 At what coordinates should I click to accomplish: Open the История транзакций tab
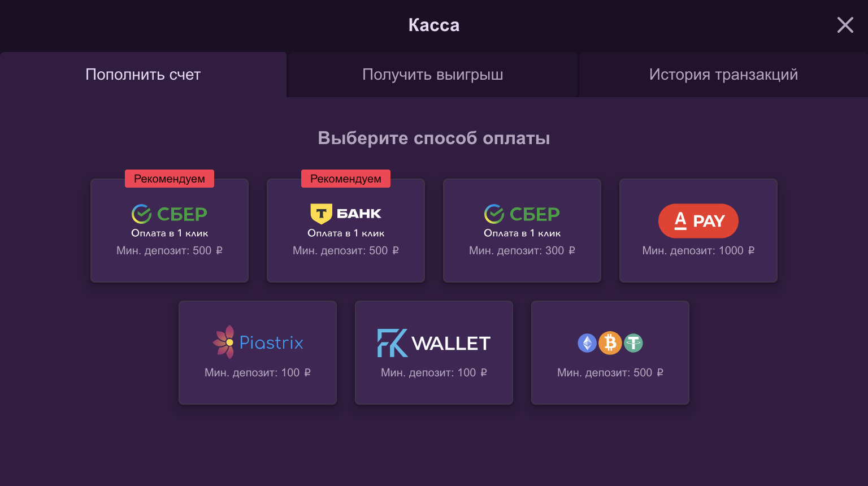point(723,75)
